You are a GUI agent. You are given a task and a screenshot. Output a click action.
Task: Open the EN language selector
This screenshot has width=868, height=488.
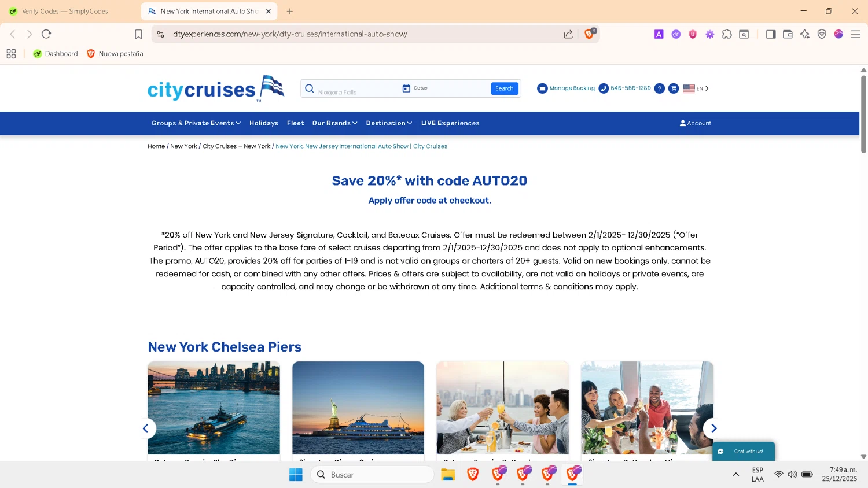tap(696, 88)
